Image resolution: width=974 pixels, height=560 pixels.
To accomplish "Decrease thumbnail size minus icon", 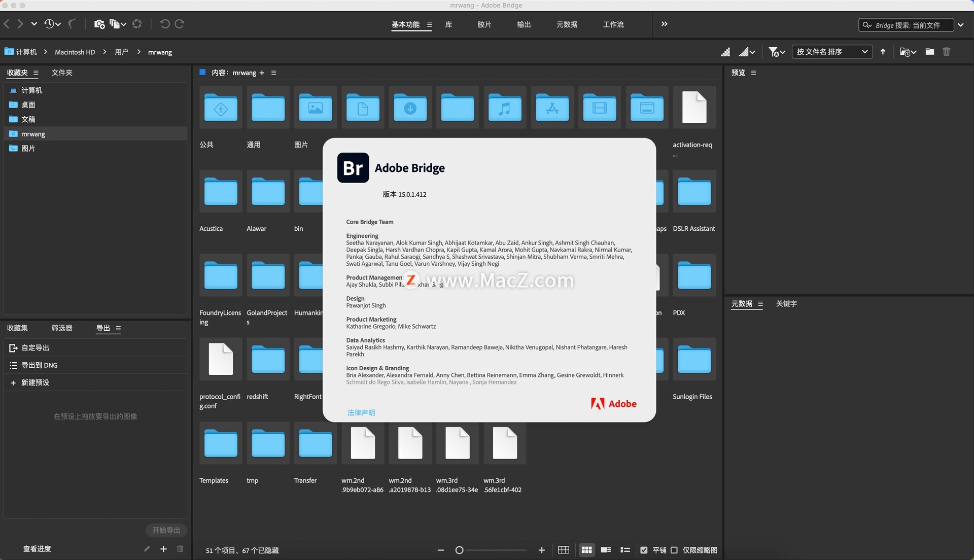I will pos(441,550).
